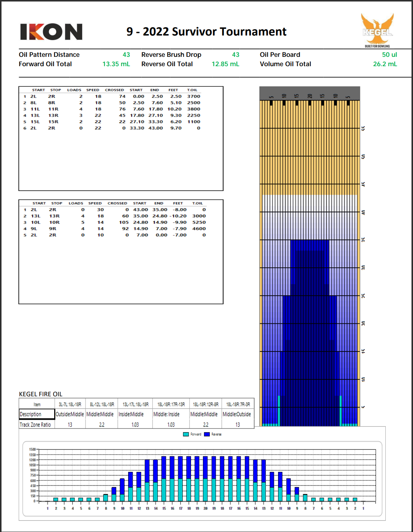This screenshot has height=532, width=413.
Task: Click the teal Forward legend swatch
Action: (x=186, y=434)
